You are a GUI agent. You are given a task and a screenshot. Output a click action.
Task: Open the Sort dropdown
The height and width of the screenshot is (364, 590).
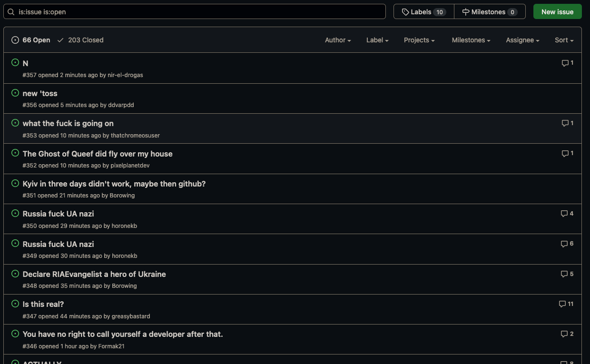(564, 40)
